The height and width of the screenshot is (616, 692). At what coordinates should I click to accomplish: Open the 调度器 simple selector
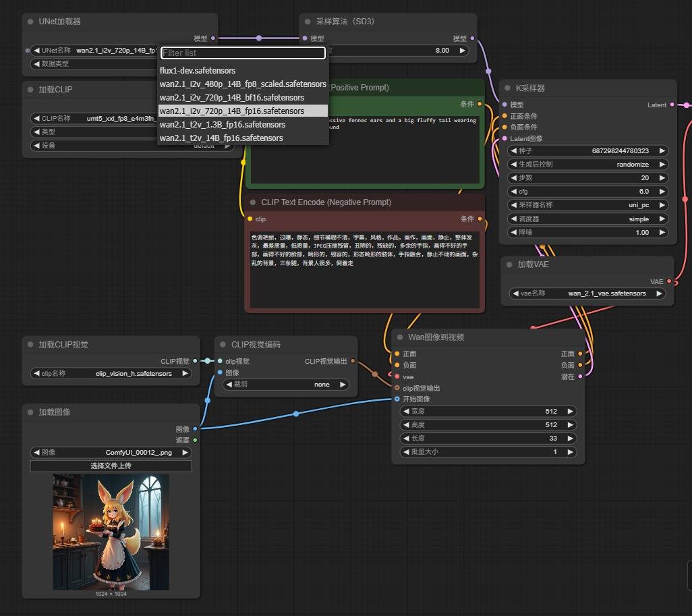[x=587, y=219]
